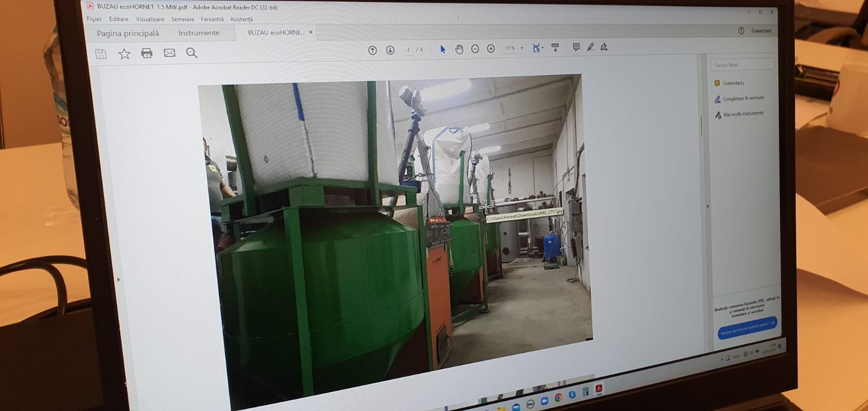The image size is (868, 411).
Task: Zoom out with the minus icon
Action: click(x=475, y=49)
